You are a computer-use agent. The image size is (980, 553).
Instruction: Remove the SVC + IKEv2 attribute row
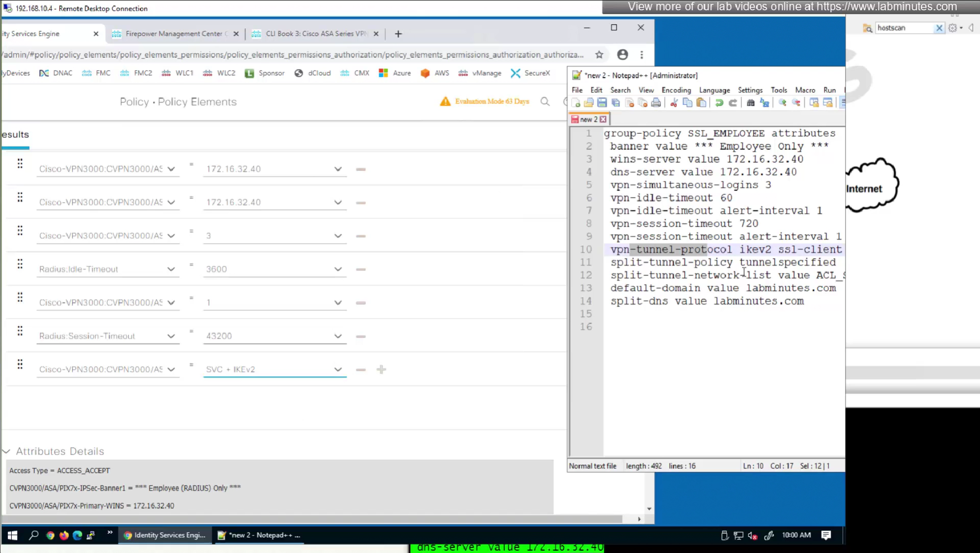pos(360,370)
